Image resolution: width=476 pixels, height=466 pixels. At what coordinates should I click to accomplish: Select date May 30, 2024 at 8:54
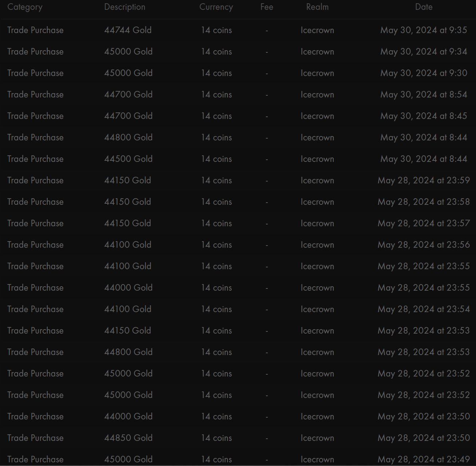pos(424,95)
